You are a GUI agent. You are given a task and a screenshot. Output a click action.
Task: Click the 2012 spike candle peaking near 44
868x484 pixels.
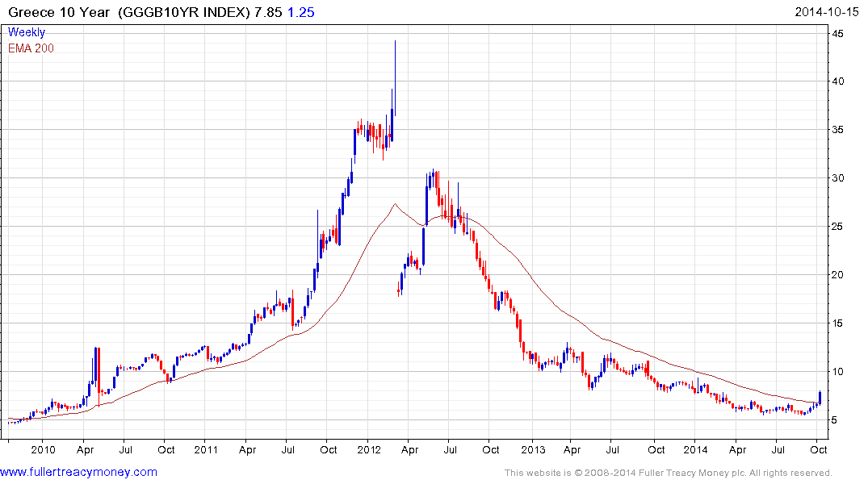coord(396,77)
